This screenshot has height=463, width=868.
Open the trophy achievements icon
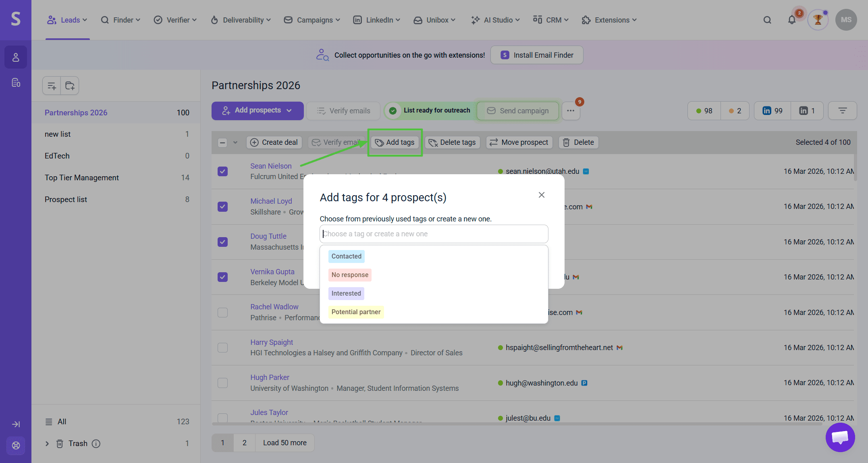[818, 20]
